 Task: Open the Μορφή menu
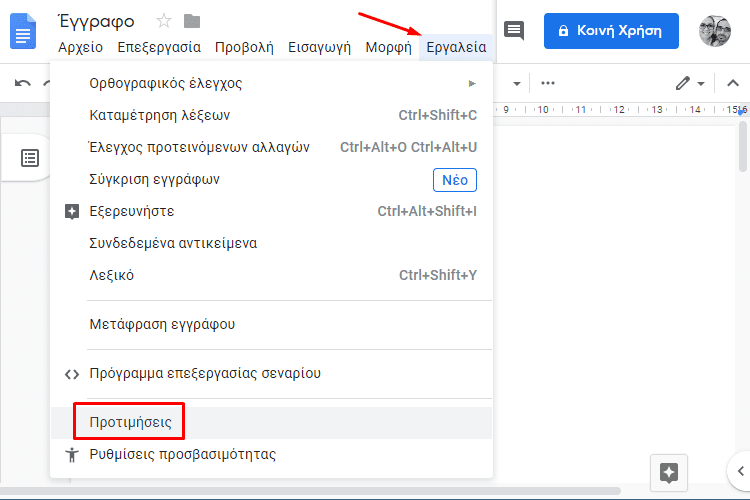tap(388, 47)
